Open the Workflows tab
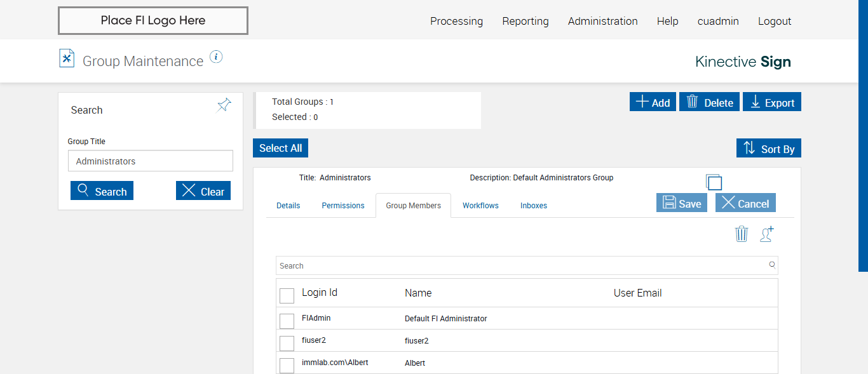 tap(480, 206)
